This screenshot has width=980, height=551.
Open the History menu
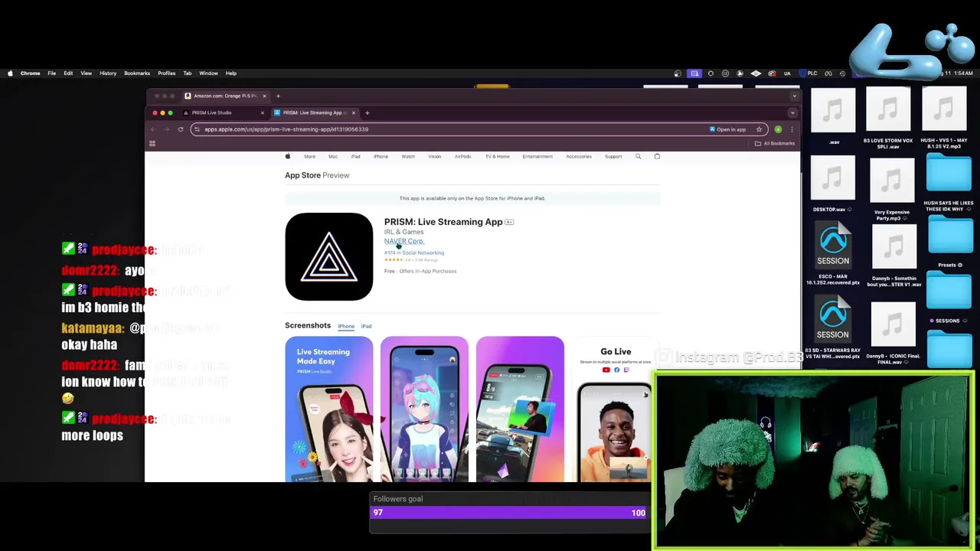[x=108, y=73]
